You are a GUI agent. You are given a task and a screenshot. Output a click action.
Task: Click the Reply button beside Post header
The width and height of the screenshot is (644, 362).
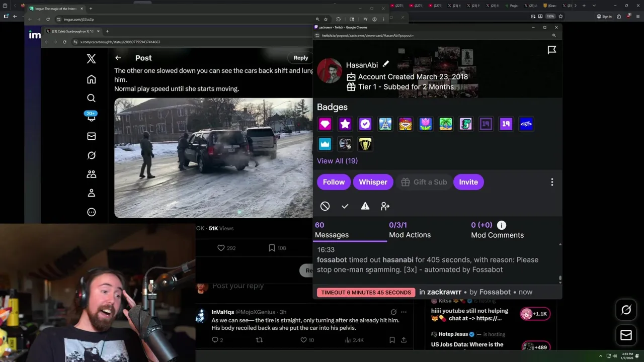coord(301,58)
